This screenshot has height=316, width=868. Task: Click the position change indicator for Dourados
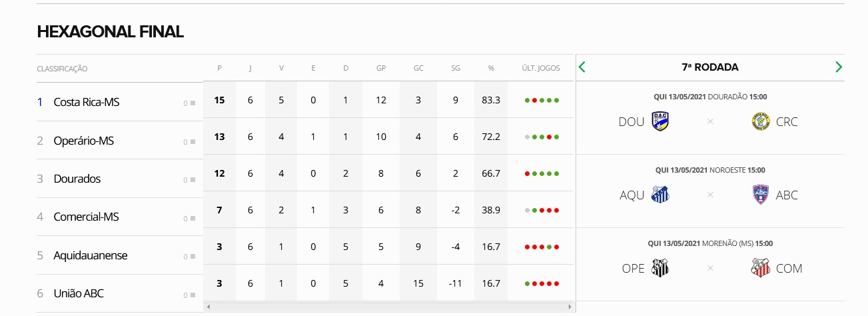pyautogui.click(x=190, y=180)
